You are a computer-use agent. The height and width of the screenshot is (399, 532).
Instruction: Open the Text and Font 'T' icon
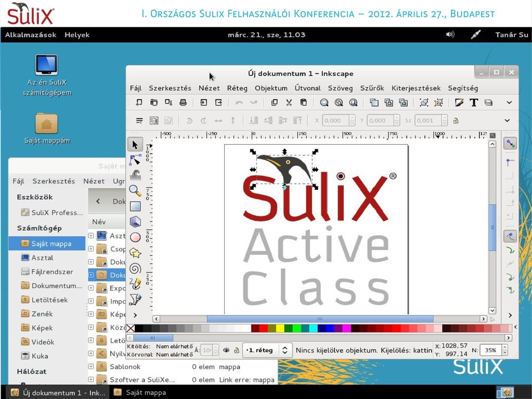point(474,102)
